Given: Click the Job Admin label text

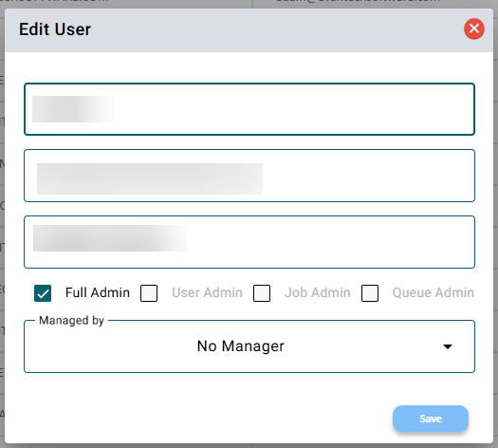Looking at the screenshot, I should coord(317,292).
